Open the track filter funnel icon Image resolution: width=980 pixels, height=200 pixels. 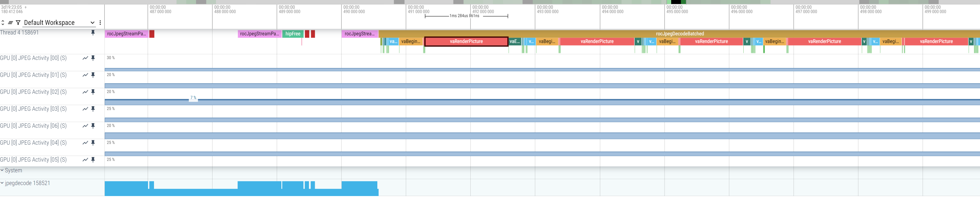18,23
